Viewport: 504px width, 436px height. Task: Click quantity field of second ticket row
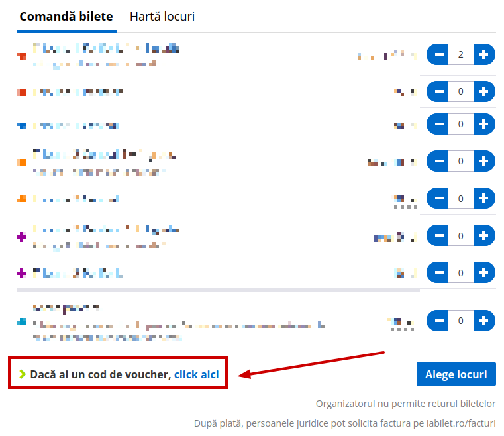[x=460, y=91]
